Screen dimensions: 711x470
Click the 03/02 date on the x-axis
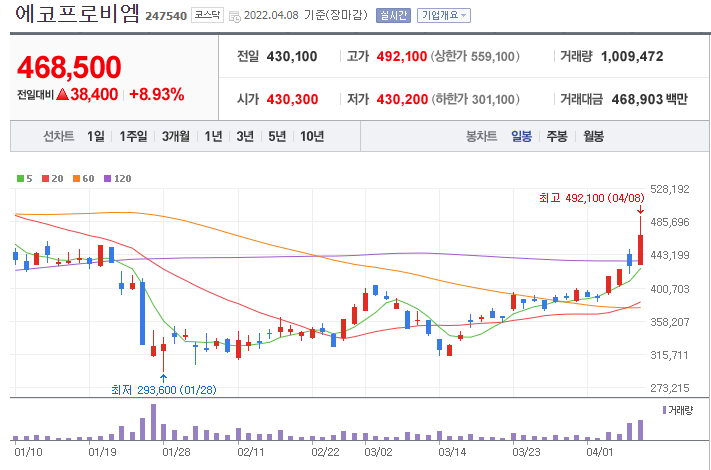378,452
